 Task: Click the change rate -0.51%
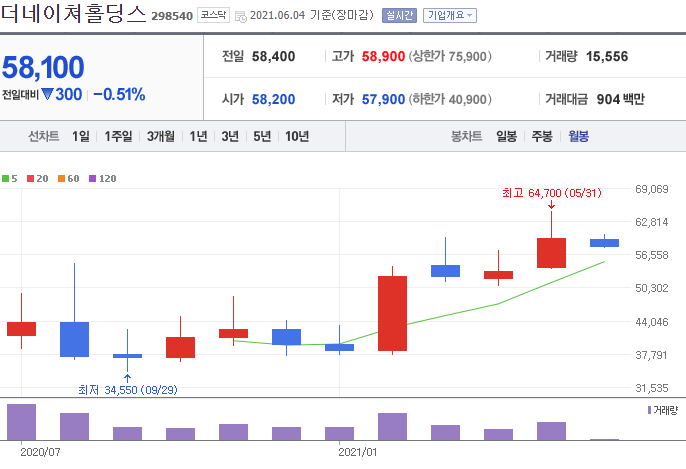pyautogui.click(x=119, y=94)
